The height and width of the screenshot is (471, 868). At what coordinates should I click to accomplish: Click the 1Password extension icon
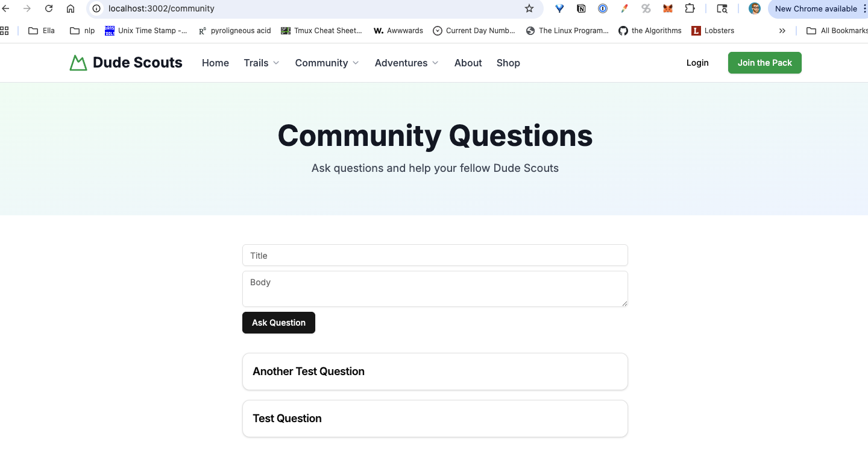pos(603,8)
